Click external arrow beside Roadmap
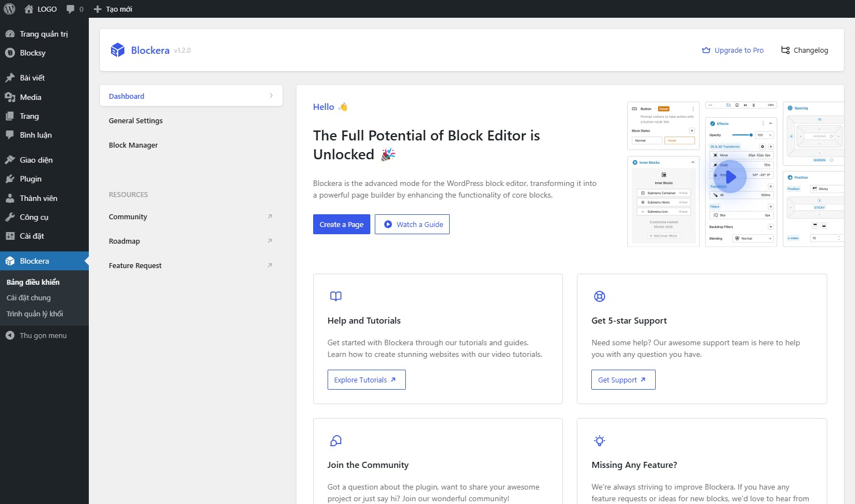Image resolution: width=855 pixels, height=504 pixels. (x=270, y=241)
